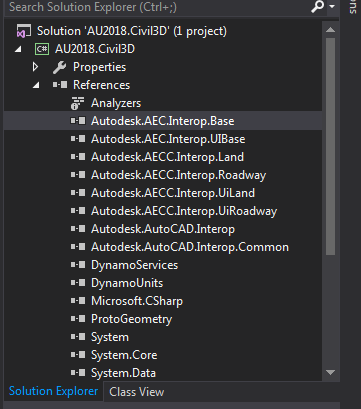Click the References node icon
The image size is (361, 409).
[60, 85]
